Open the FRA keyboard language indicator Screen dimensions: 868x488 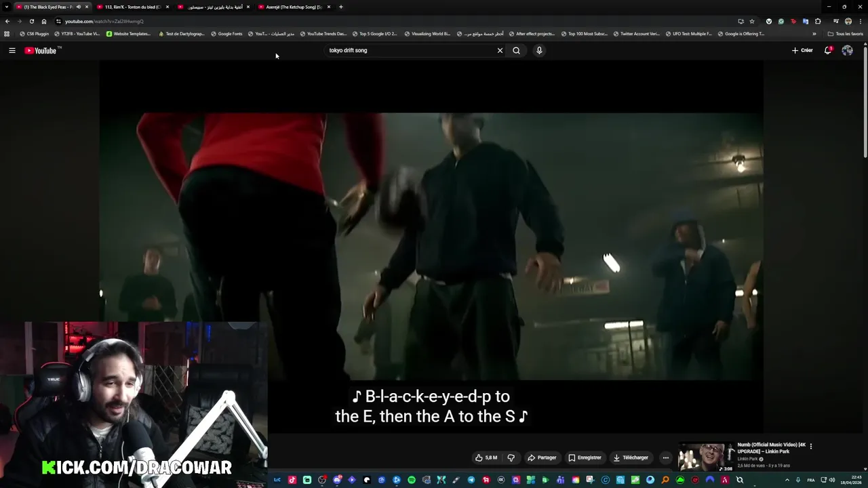click(x=811, y=480)
